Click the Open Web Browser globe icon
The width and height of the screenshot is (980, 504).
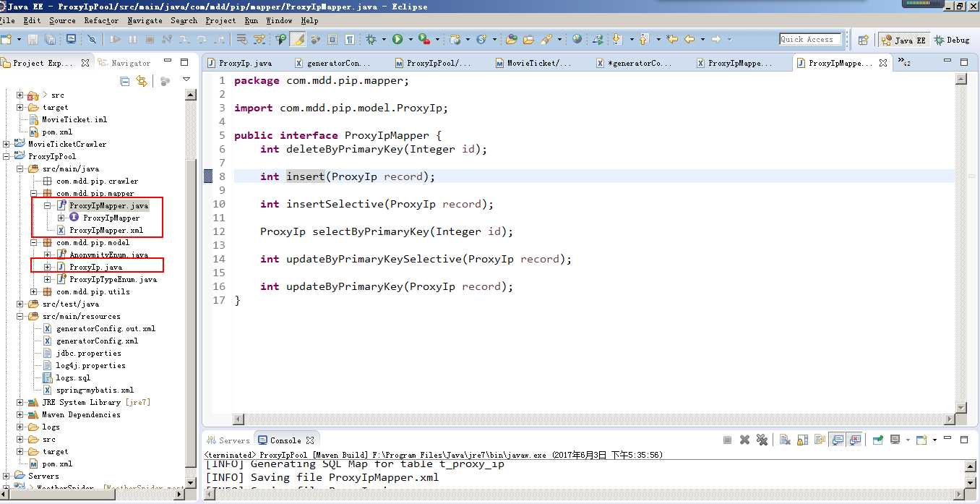point(577,40)
